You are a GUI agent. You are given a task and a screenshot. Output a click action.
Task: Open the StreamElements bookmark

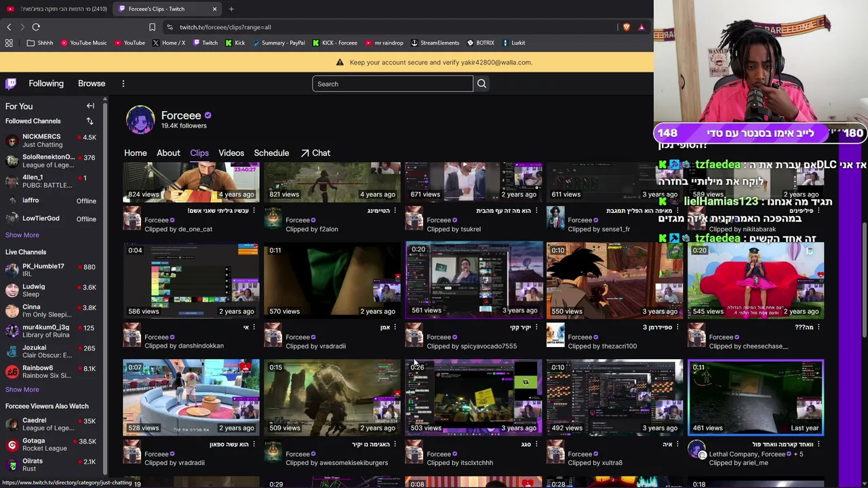[x=435, y=43]
